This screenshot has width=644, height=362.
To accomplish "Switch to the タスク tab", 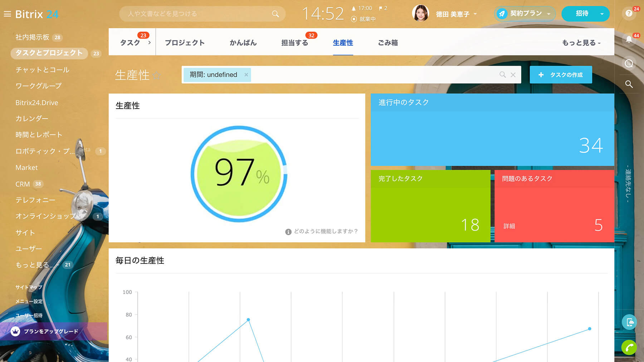I will tap(130, 43).
